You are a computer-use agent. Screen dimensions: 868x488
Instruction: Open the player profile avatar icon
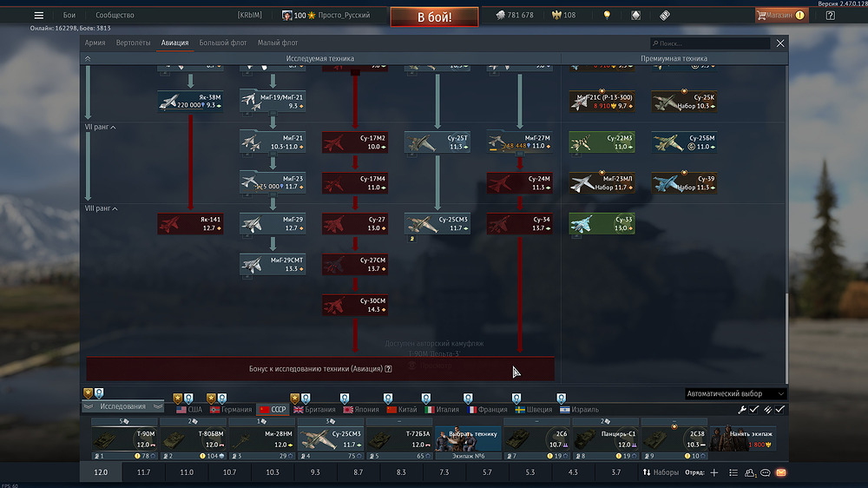(286, 16)
